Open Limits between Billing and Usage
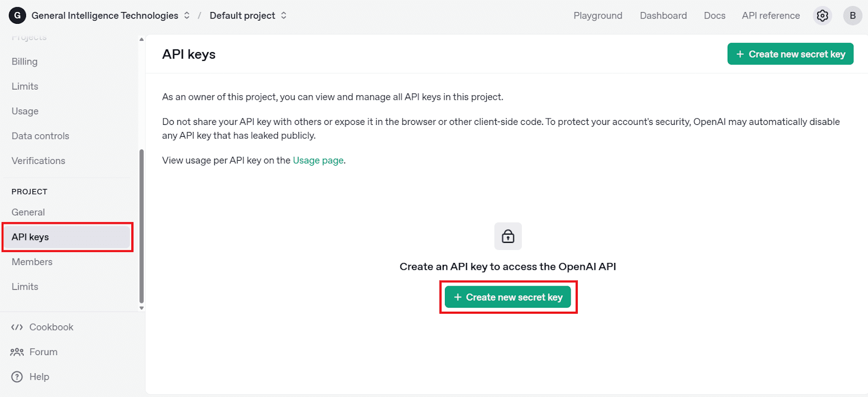 [x=25, y=86]
